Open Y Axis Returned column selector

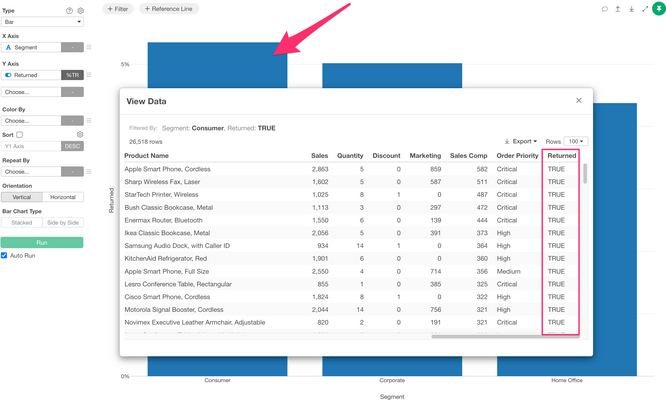(x=31, y=75)
